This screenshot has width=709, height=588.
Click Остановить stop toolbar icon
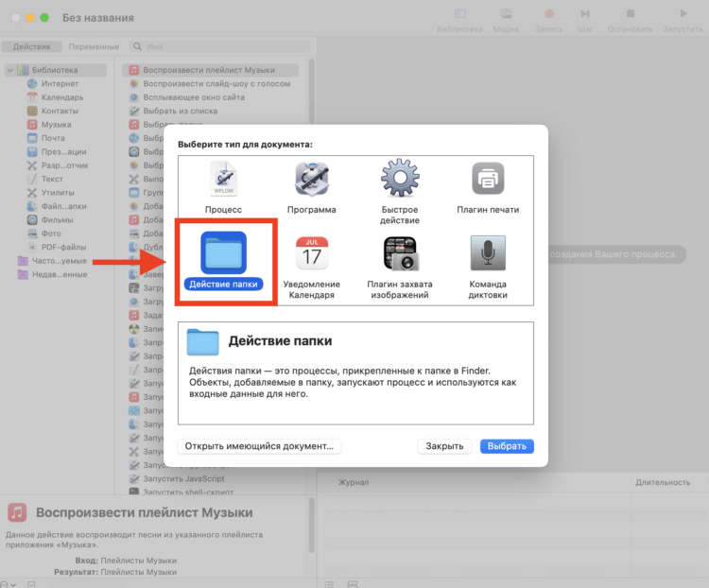tap(631, 14)
